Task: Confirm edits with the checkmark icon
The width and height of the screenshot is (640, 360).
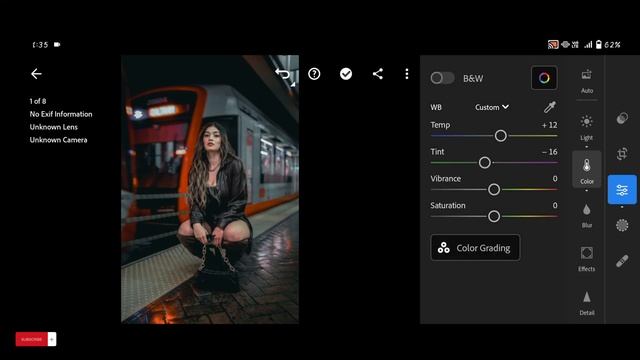Action: point(346,74)
